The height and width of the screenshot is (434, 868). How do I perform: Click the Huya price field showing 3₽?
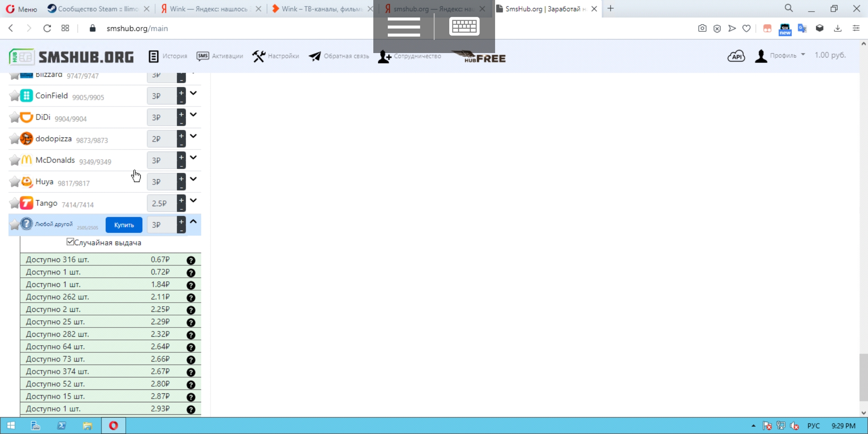pyautogui.click(x=161, y=182)
